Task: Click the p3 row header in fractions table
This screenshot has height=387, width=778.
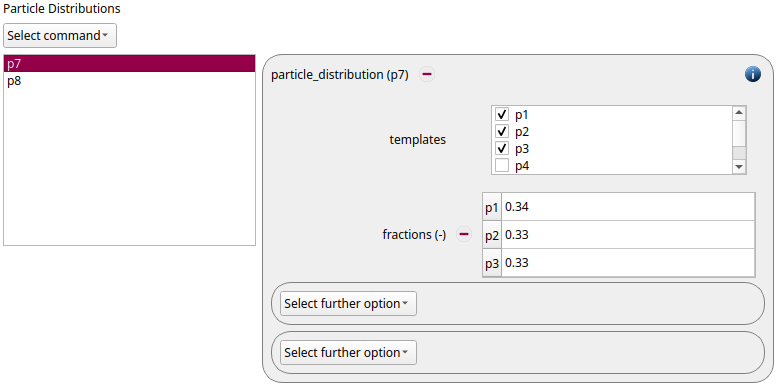Action: 492,262
